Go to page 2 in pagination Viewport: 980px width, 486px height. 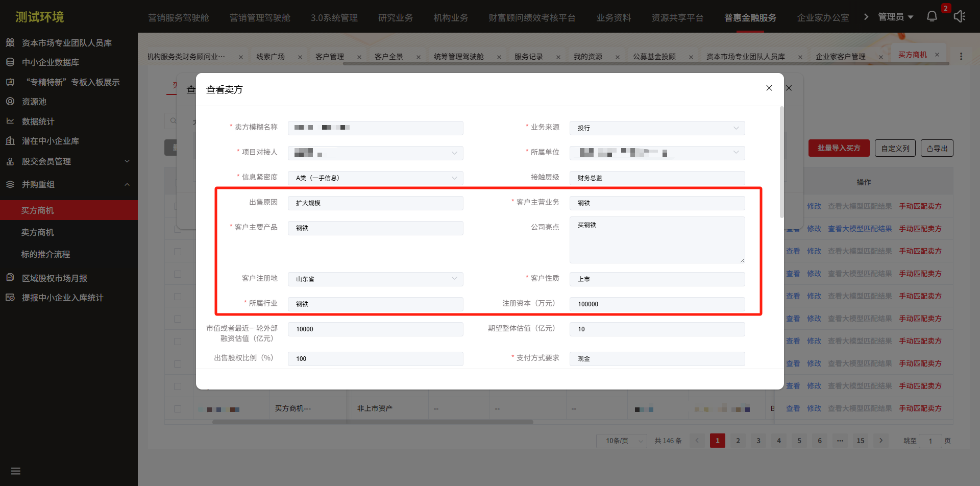point(738,441)
